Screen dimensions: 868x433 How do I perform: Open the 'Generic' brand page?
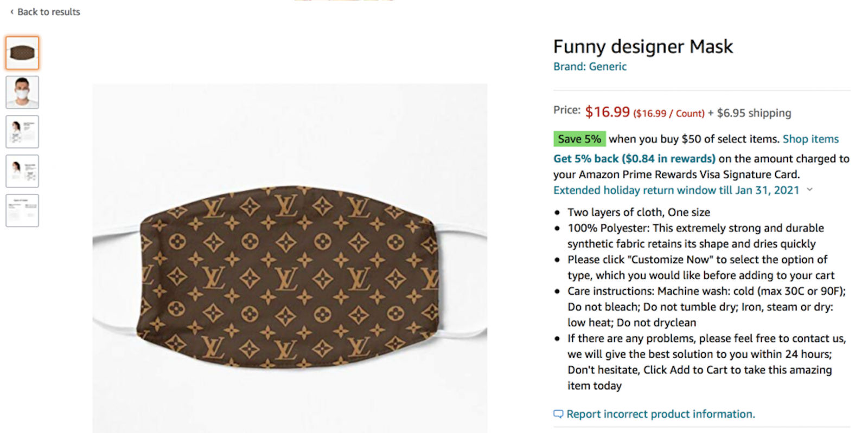pyautogui.click(x=608, y=66)
